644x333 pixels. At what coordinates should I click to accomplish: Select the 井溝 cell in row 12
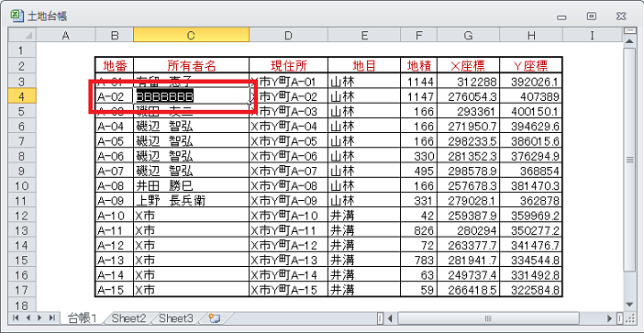[364, 216]
